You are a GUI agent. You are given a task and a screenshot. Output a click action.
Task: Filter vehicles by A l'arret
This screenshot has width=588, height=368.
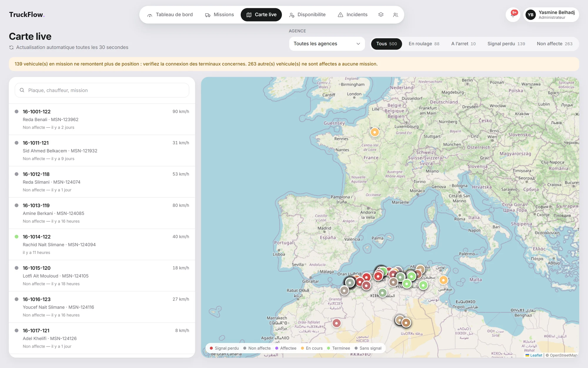pos(463,44)
